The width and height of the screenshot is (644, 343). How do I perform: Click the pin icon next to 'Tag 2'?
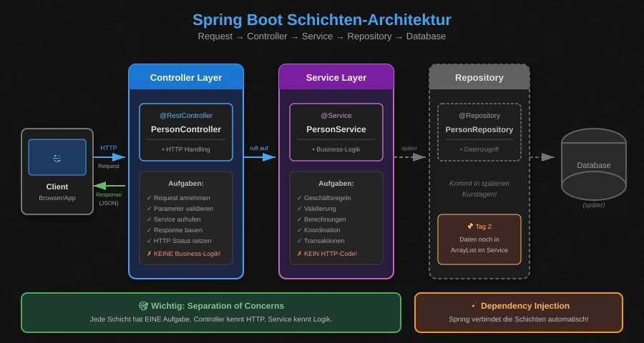pos(469,227)
